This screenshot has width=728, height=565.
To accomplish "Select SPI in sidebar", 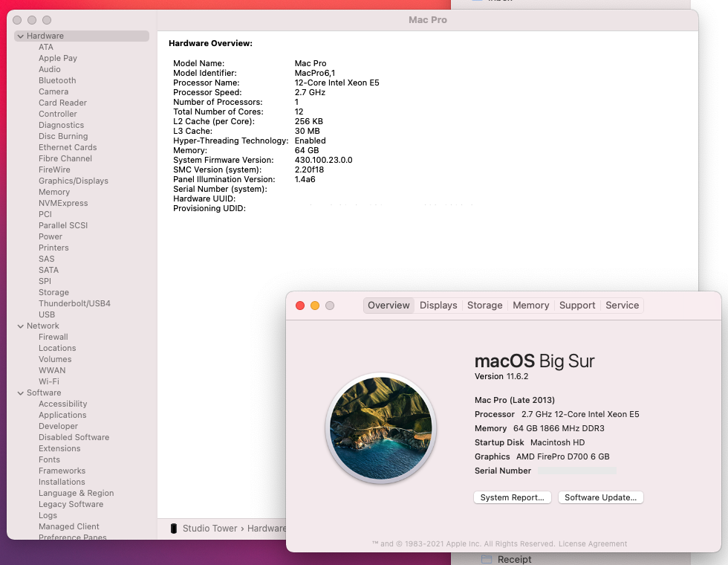I will (x=45, y=281).
